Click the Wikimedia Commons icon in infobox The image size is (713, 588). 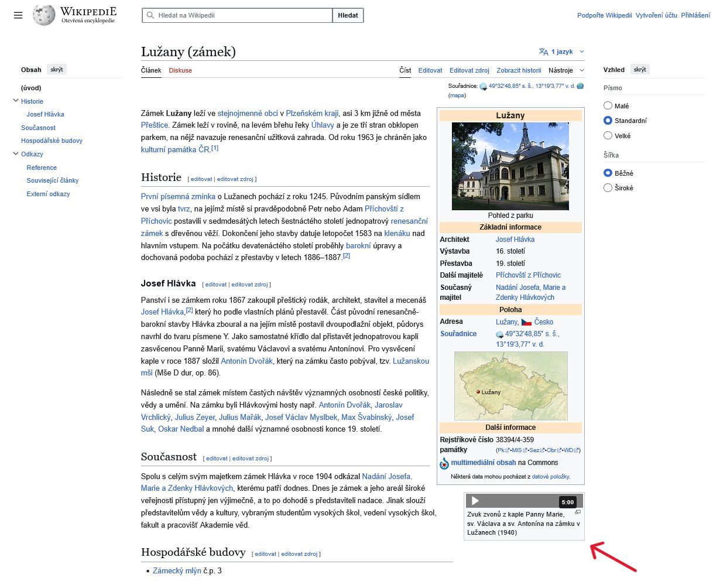444,463
